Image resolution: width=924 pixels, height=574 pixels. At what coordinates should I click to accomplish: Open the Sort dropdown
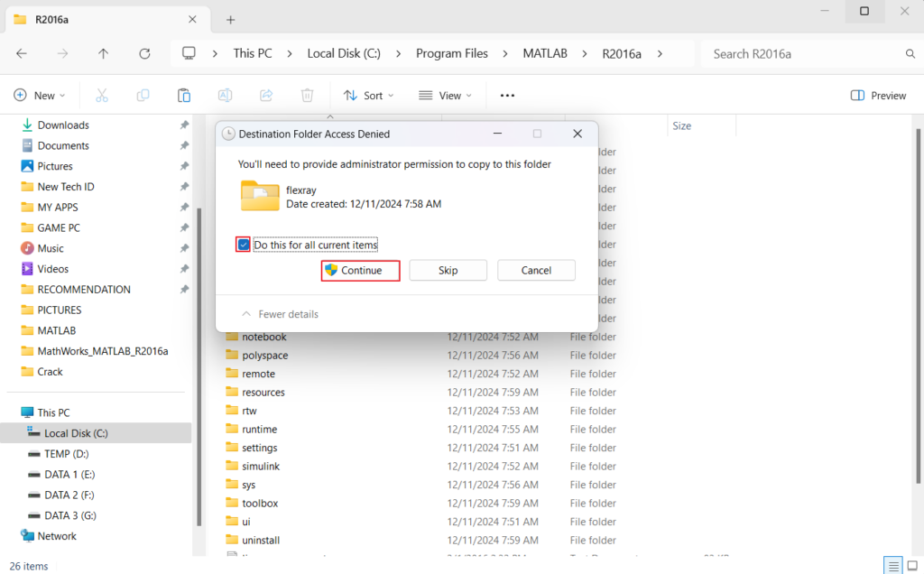tap(368, 95)
